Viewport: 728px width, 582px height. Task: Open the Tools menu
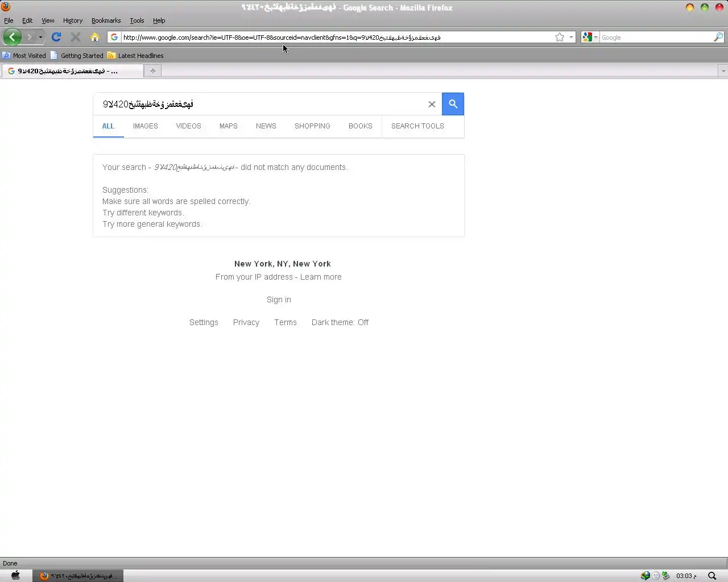[137, 20]
